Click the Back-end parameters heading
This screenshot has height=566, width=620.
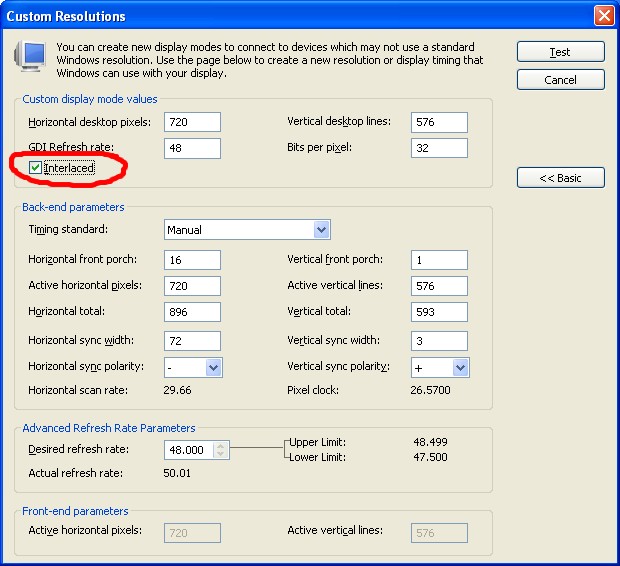73,207
